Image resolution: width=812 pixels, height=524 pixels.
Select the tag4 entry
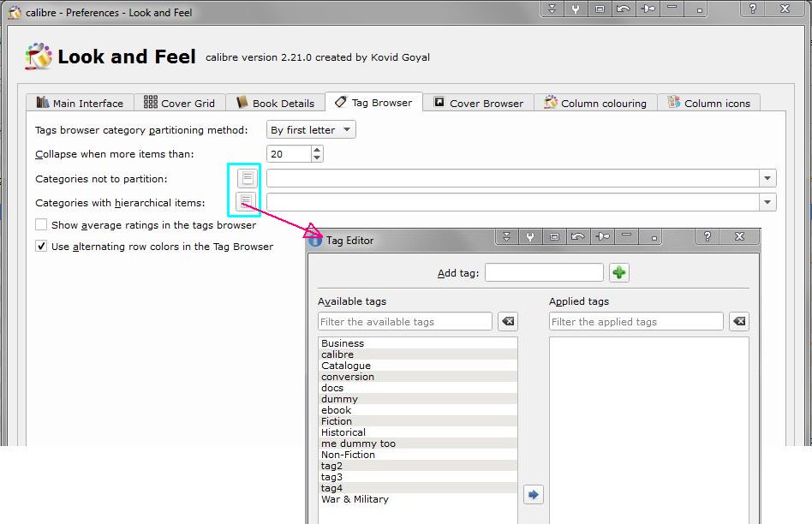click(418, 488)
